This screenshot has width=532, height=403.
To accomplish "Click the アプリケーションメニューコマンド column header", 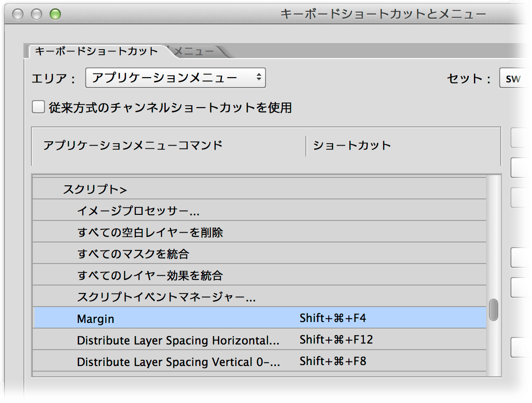I will (x=133, y=145).
